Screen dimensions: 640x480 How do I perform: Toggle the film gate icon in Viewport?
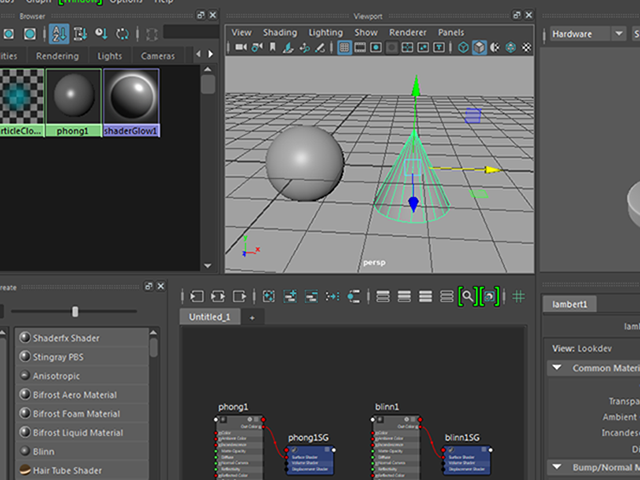360,47
